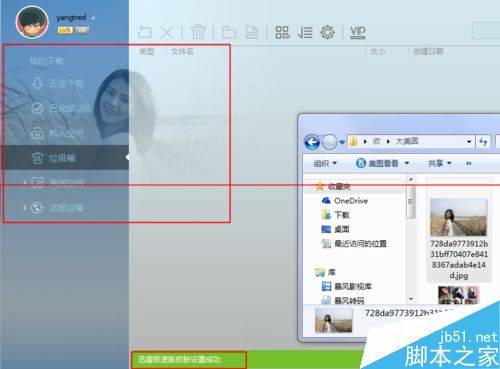The height and width of the screenshot is (369, 500).
Task: Click the 728da9773912b file name in details pane
Action: pyautogui.click(x=408, y=313)
